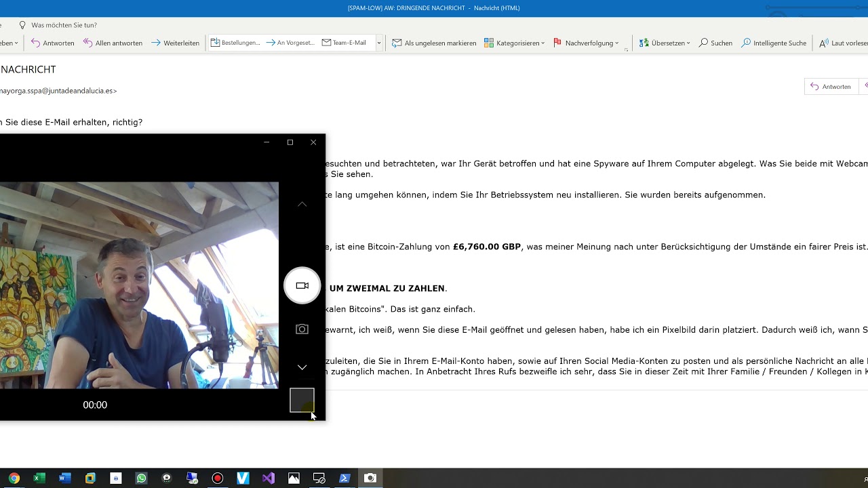The height and width of the screenshot is (488, 868).
Task: Open the 'Was möchten Sie tun?' search field
Action: (64, 25)
